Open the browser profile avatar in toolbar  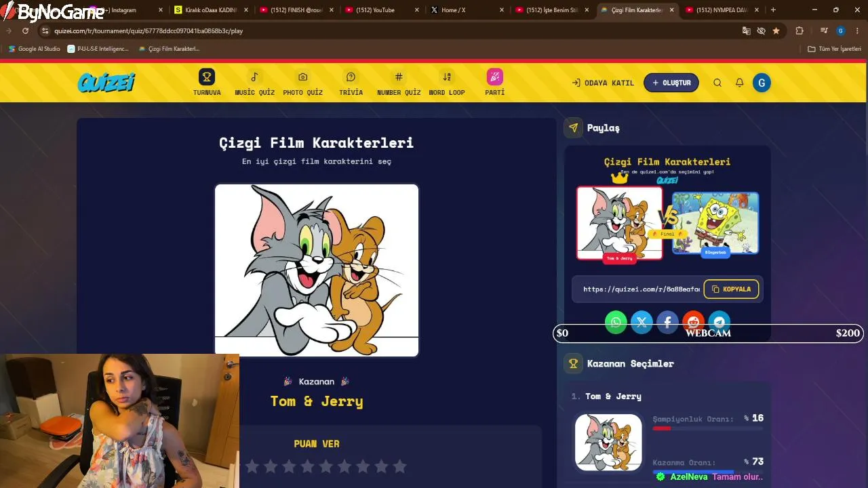tap(841, 30)
